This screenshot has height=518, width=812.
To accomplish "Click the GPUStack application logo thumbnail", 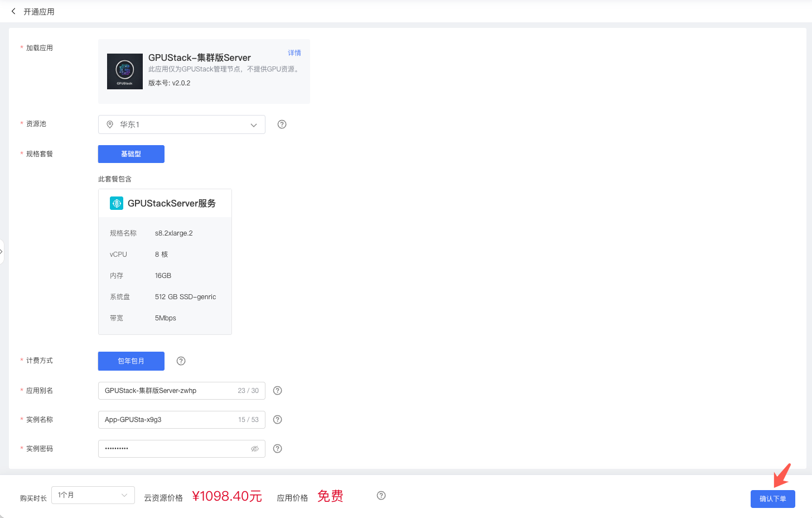I will point(125,71).
